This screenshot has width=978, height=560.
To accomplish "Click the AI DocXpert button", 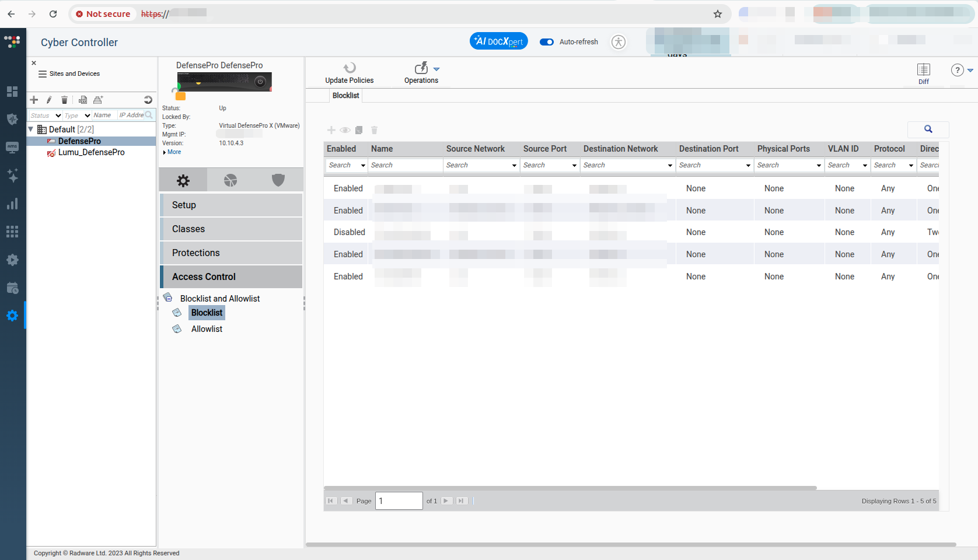I will tap(498, 41).
